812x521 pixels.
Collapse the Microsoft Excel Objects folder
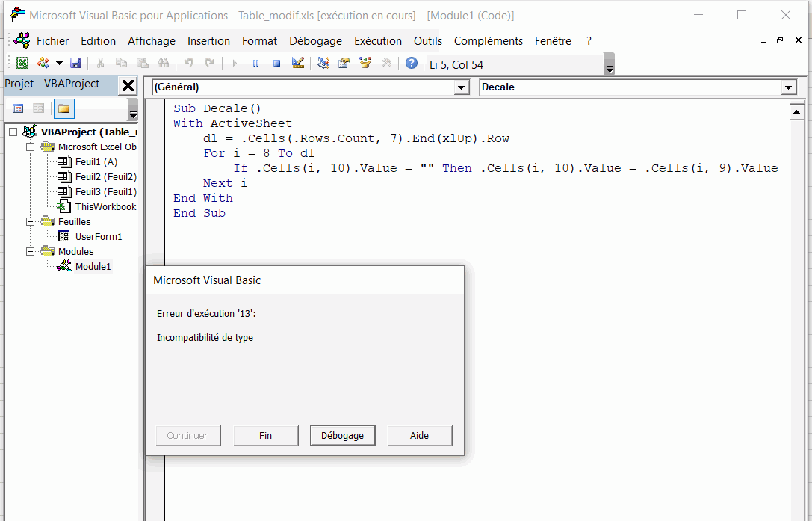(31, 147)
